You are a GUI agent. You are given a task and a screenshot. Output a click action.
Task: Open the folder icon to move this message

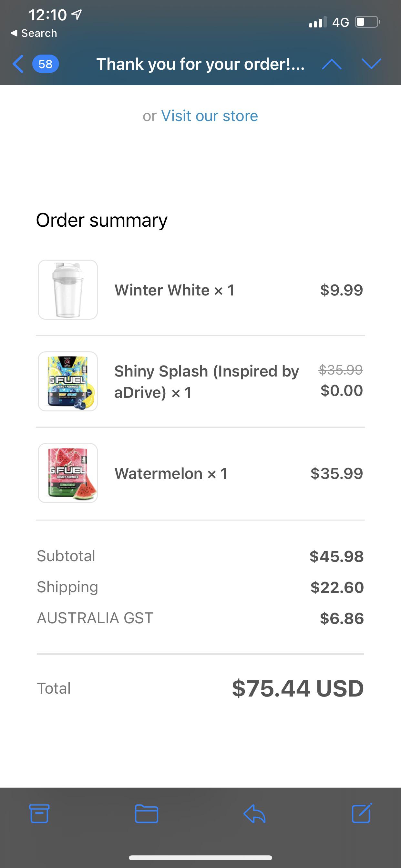click(x=147, y=814)
